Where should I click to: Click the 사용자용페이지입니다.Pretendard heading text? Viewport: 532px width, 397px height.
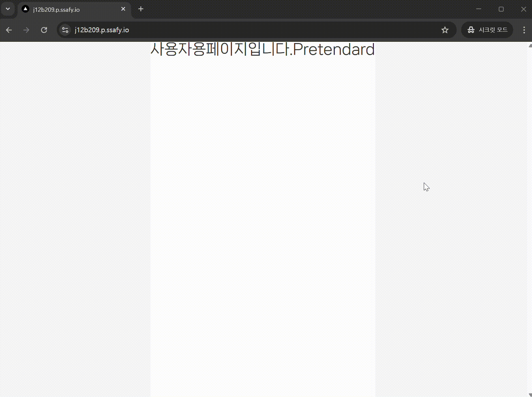tap(262, 49)
